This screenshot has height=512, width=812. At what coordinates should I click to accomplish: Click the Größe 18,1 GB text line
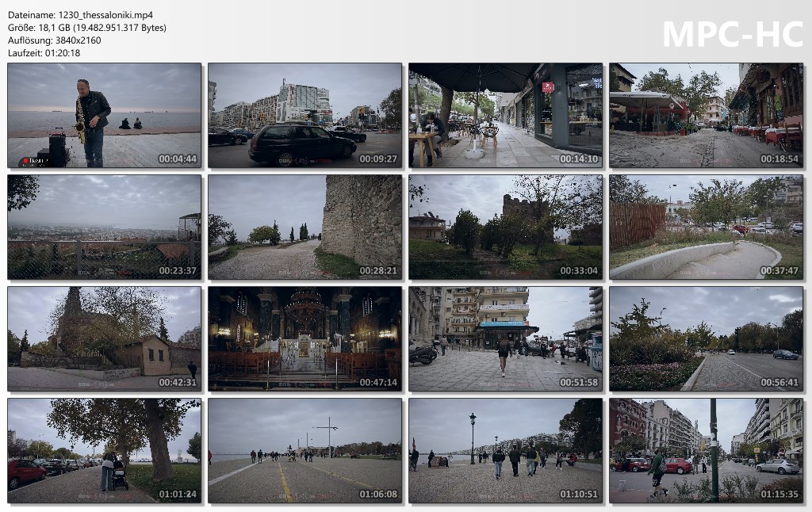tap(87, 28)
